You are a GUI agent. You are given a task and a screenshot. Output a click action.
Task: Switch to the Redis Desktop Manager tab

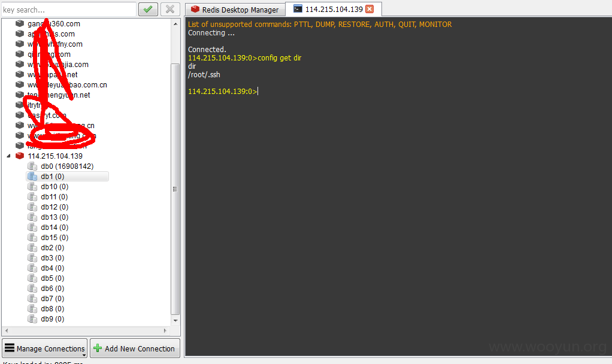point(235,10)
